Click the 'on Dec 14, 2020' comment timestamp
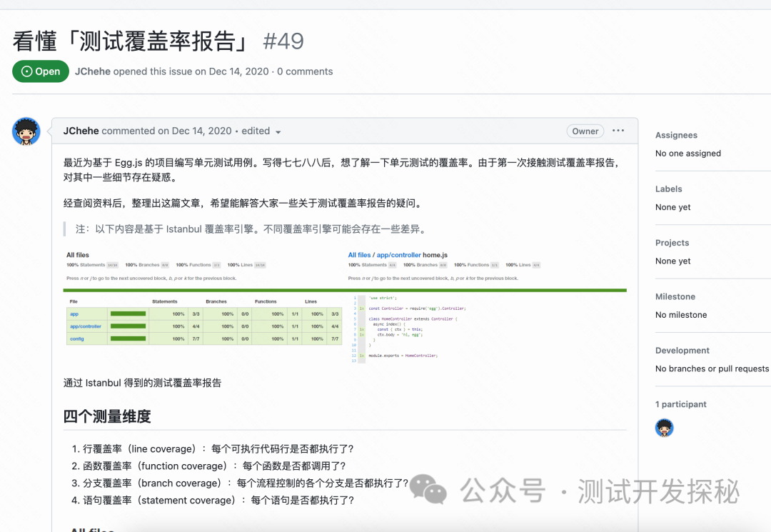The image size is (771, 532). (x=195, y=131)
